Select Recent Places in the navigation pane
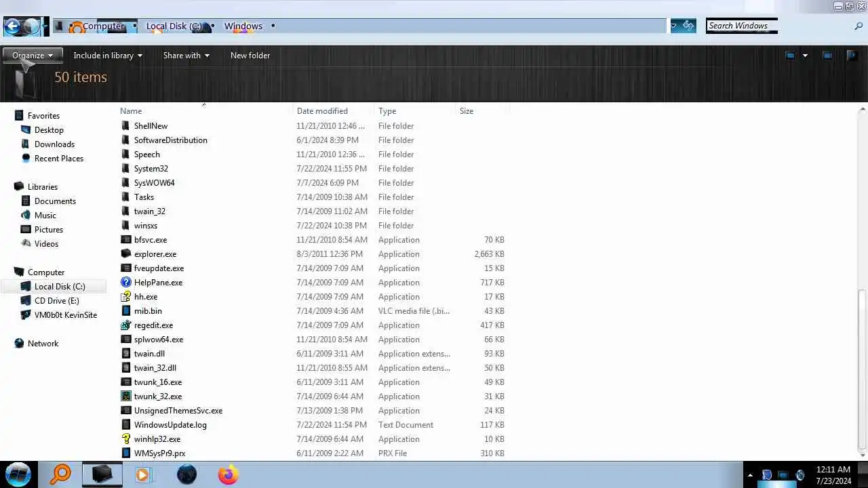The height and width of the screenshot is (488, 868). pyautogui.click(x=59, y=159)
